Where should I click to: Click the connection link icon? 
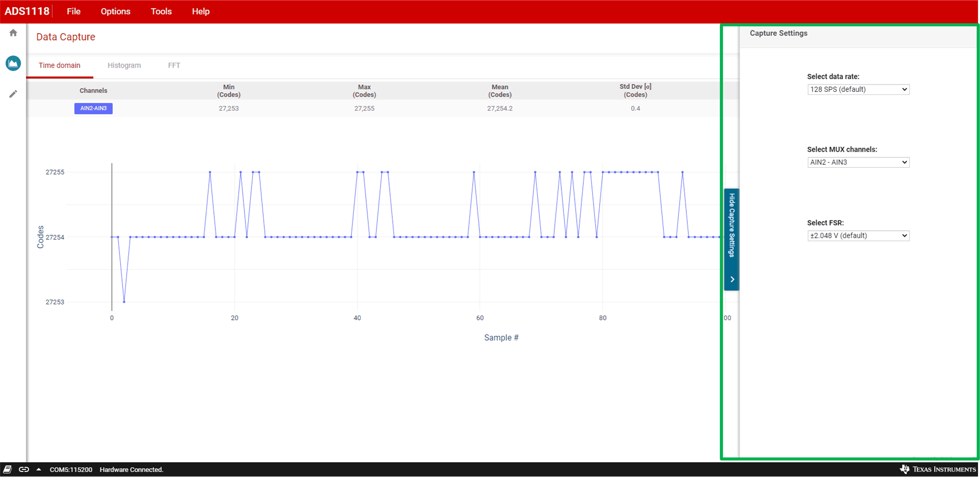point(24,469)
